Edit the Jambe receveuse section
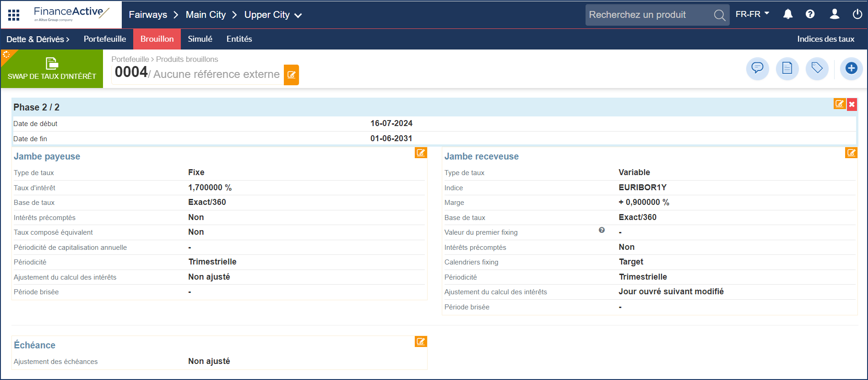The width and height of the screenshot is (868, 380). 851,153
